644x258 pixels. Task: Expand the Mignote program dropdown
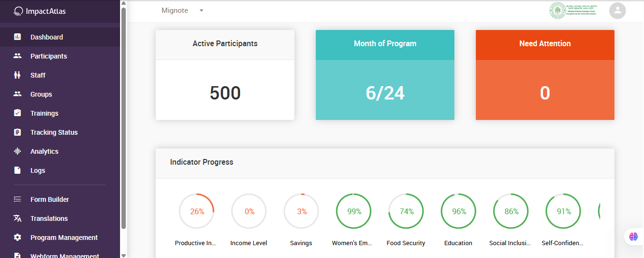(201, 10)
